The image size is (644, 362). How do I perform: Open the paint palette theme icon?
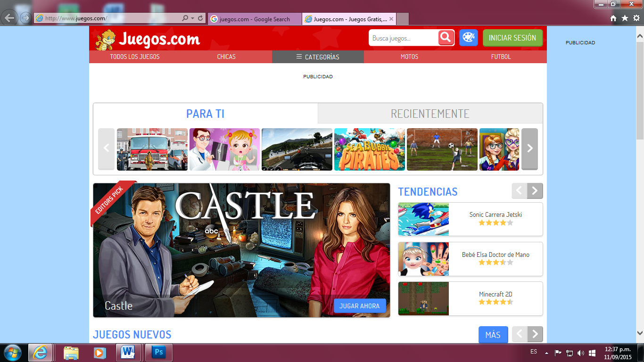[468, 38]
